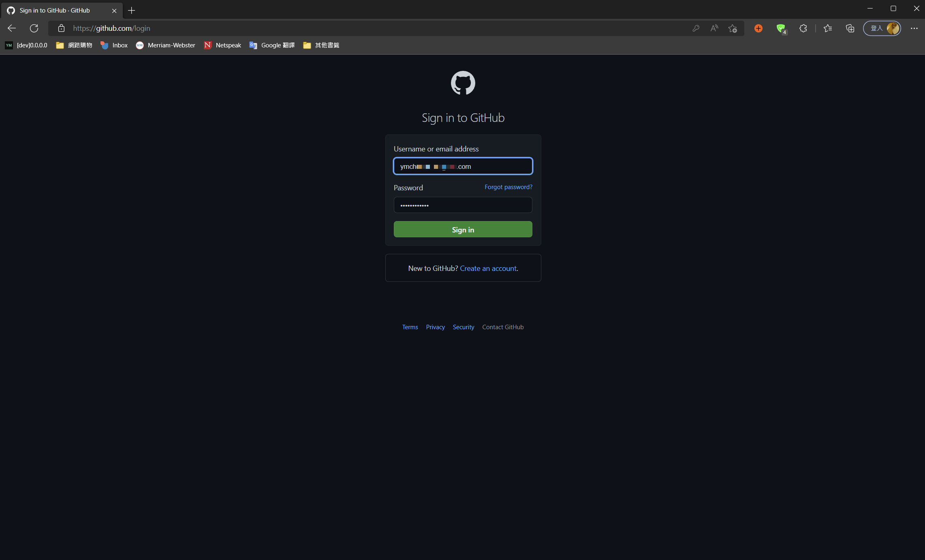Click the green Sign in button
The height and width of the screenshot is (560, 925).
(x=463, y=229)
